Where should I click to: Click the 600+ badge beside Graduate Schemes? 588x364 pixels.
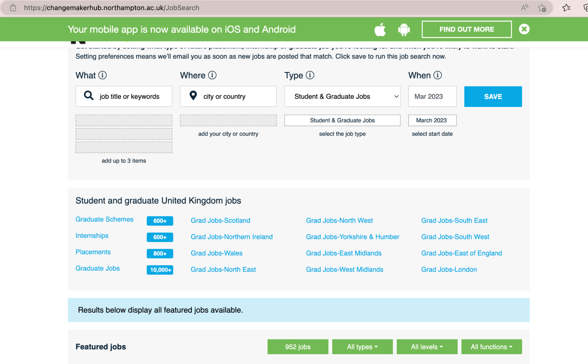pyautogui.click(x=160, y=221)
